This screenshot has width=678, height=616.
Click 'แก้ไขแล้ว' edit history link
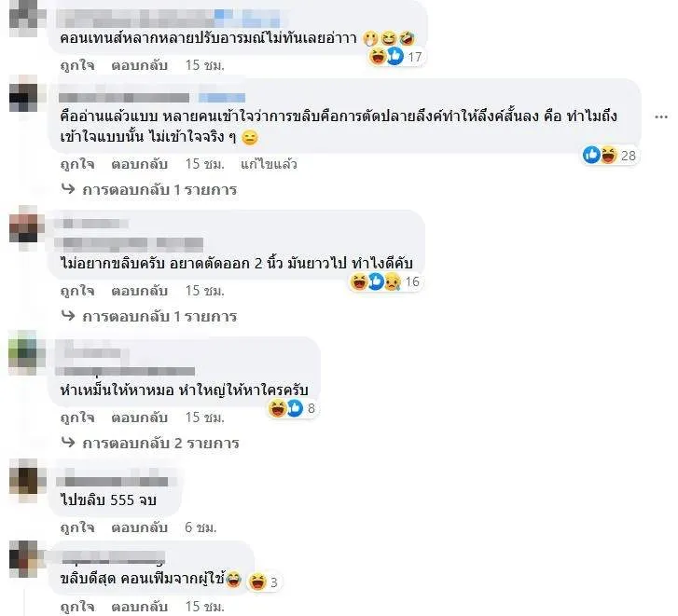[x=269, y=164]
